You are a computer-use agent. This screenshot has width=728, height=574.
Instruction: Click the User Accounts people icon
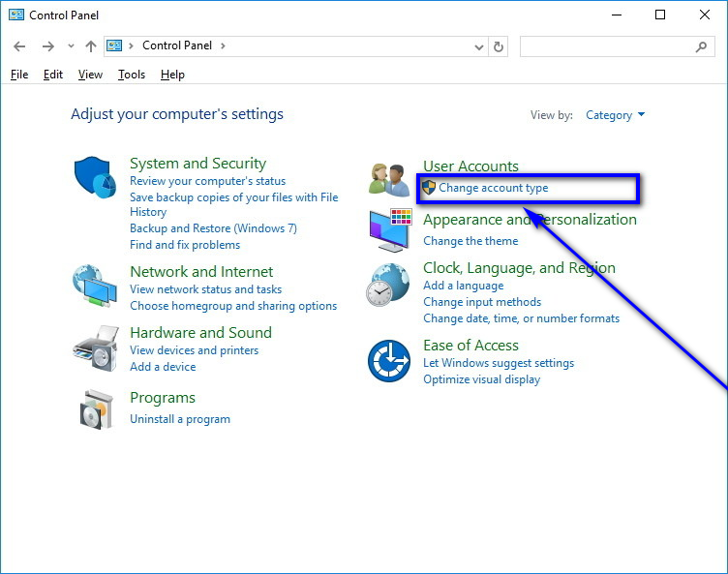click(x=389, y=178)
